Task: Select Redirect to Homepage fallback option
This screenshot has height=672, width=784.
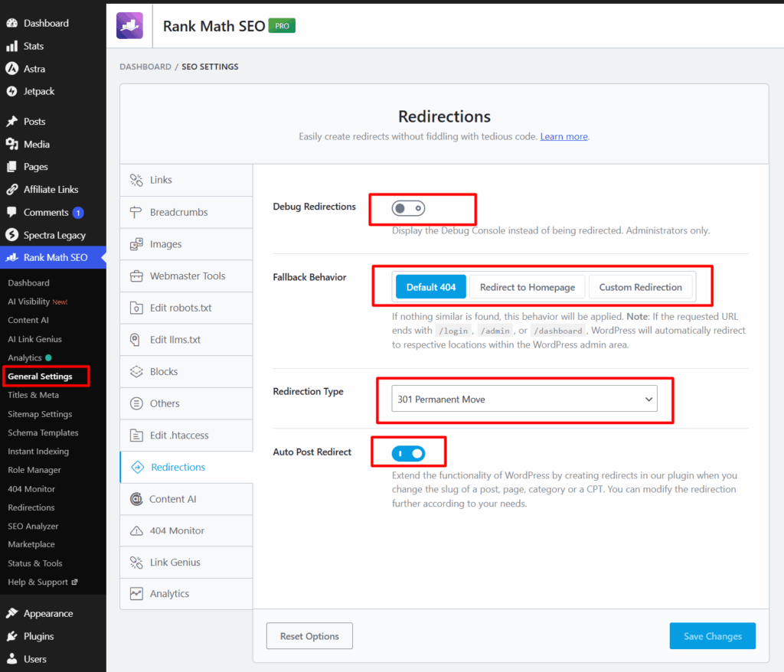Action: [x=527, y=287]
